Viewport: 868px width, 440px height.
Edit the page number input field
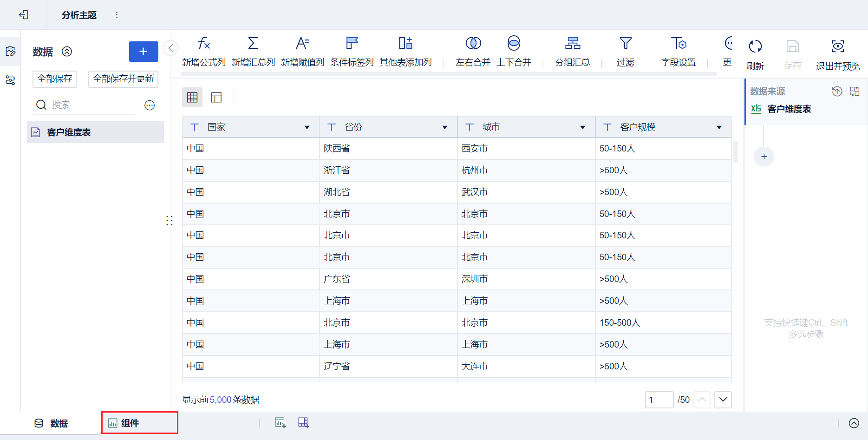tap(659, 400)
